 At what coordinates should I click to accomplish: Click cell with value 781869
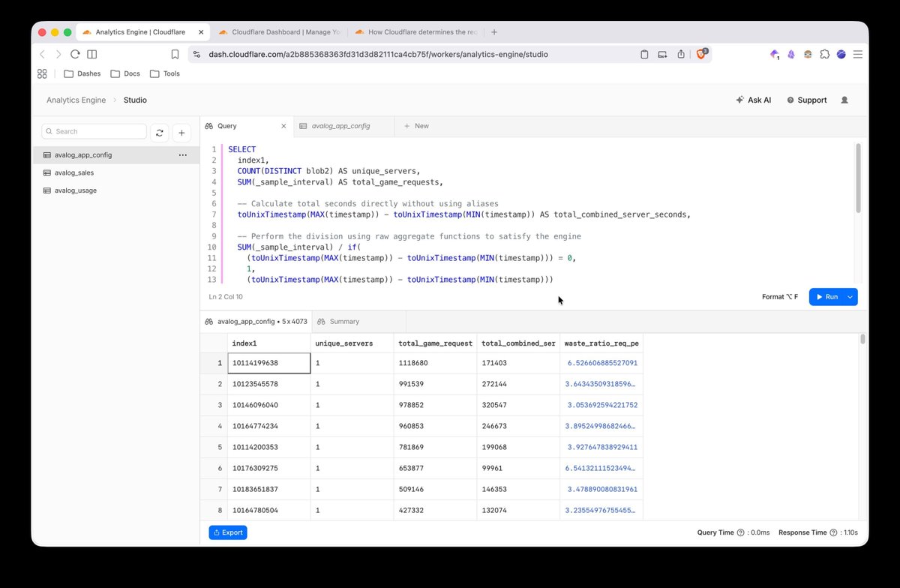[x=435, y=447]
